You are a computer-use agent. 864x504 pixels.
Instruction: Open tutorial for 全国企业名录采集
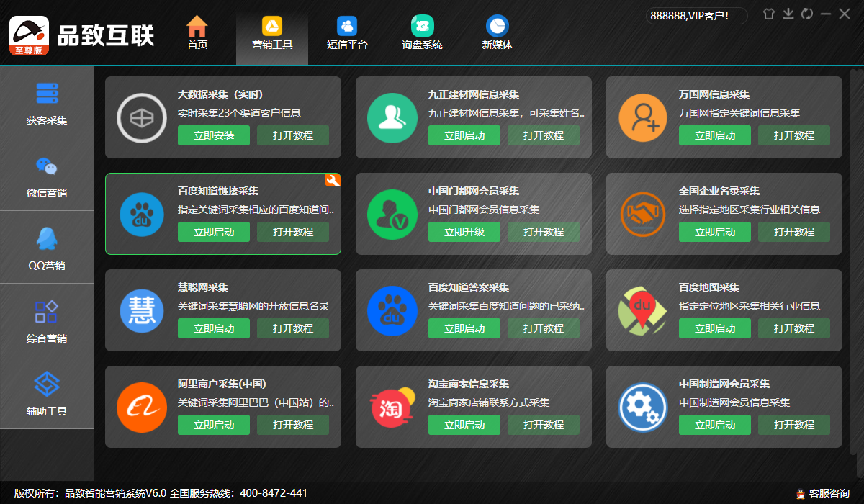(794, 232)
